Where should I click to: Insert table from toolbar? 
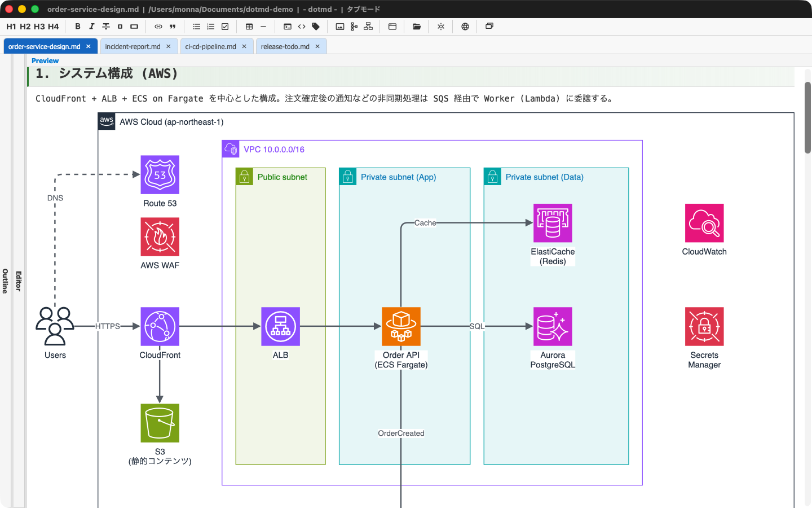tap(249, 27)
